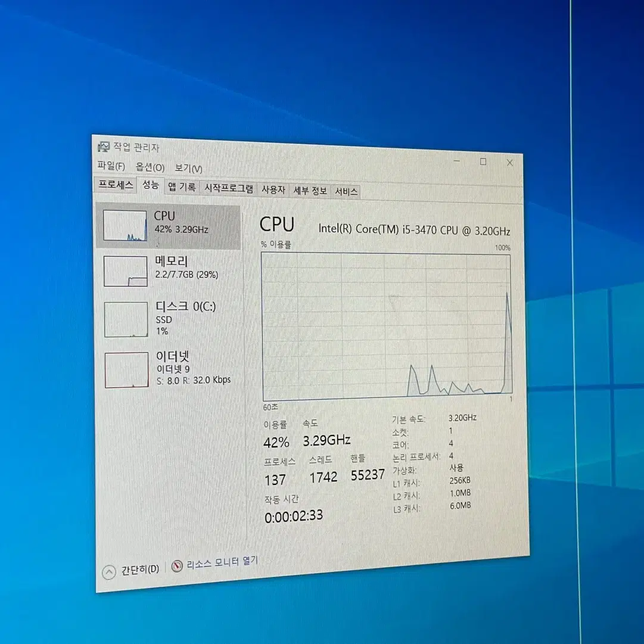Close the 작업 관리자 window
Viewport: 644px width, 644px height.
click(x=510, y=163)
